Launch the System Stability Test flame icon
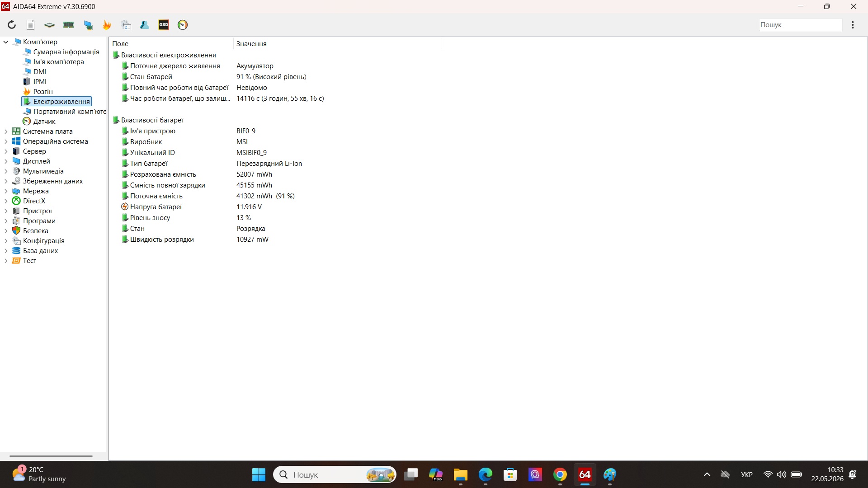The image size is (868, 488). click(107, 25)
